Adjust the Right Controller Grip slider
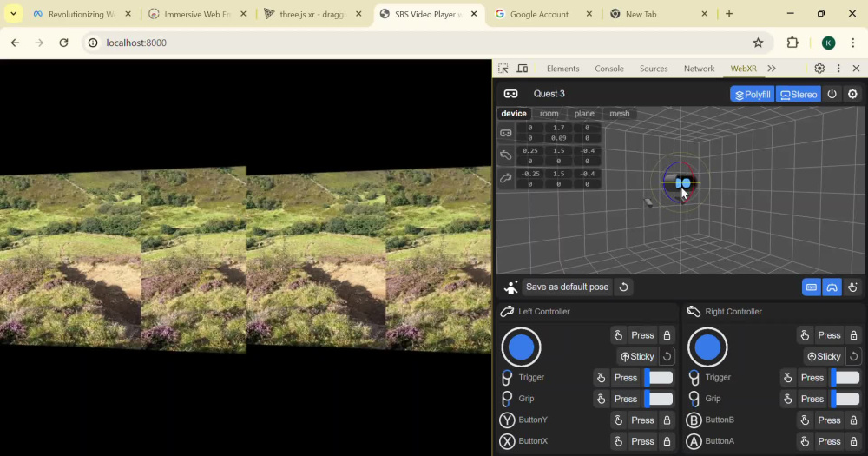The image size is (868, 456). 845,399
